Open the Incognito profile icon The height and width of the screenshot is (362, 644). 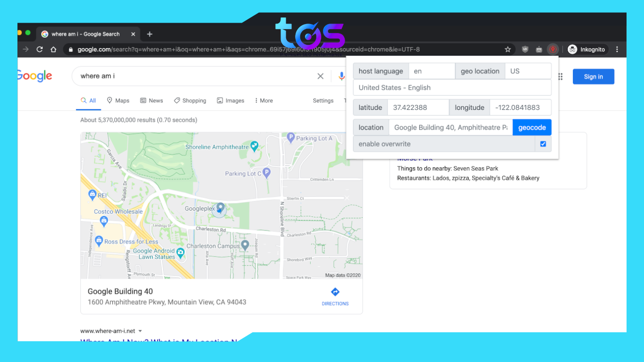point(587,49)
